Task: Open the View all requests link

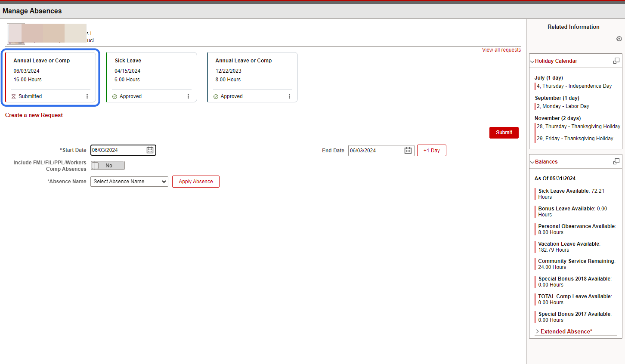Action: pos(501,50)
